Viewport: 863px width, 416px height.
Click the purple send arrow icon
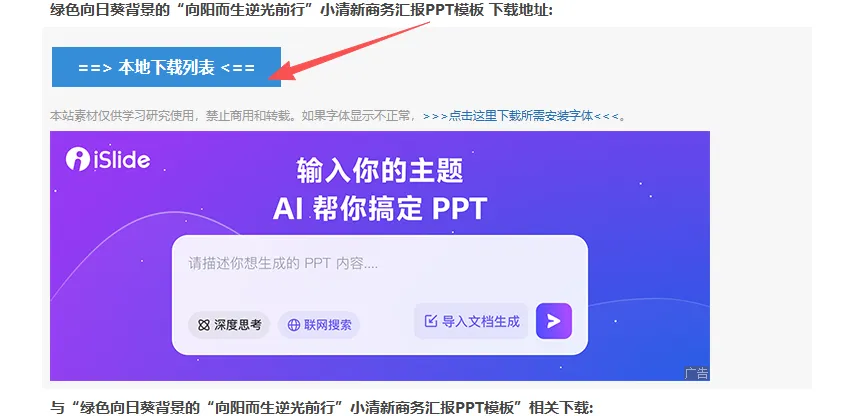click(554, 321)
